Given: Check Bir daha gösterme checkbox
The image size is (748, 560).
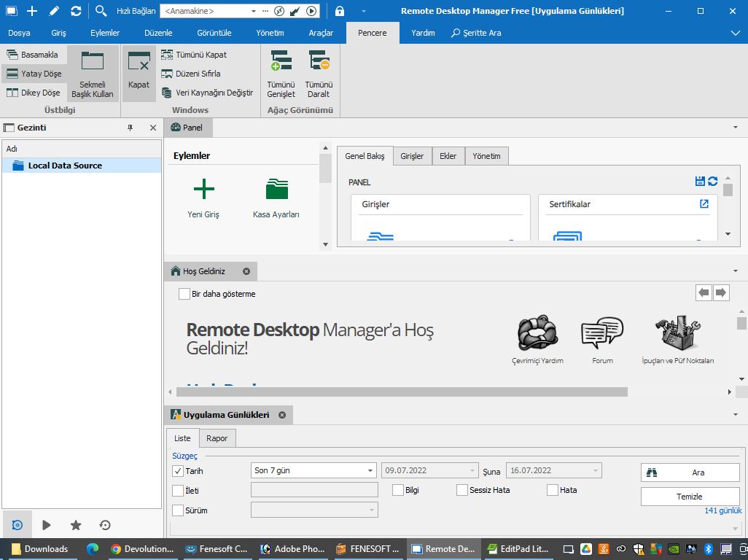Looking at the screenshot, I should pyautogui.click(x=184, y=294).
